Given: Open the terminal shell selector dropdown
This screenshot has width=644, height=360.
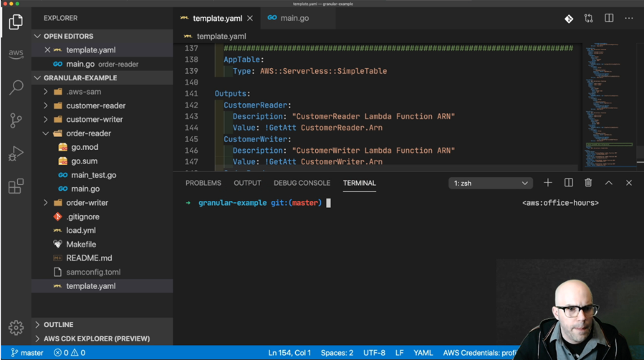Looking at the screenshot, I should [x=490, y=184].
